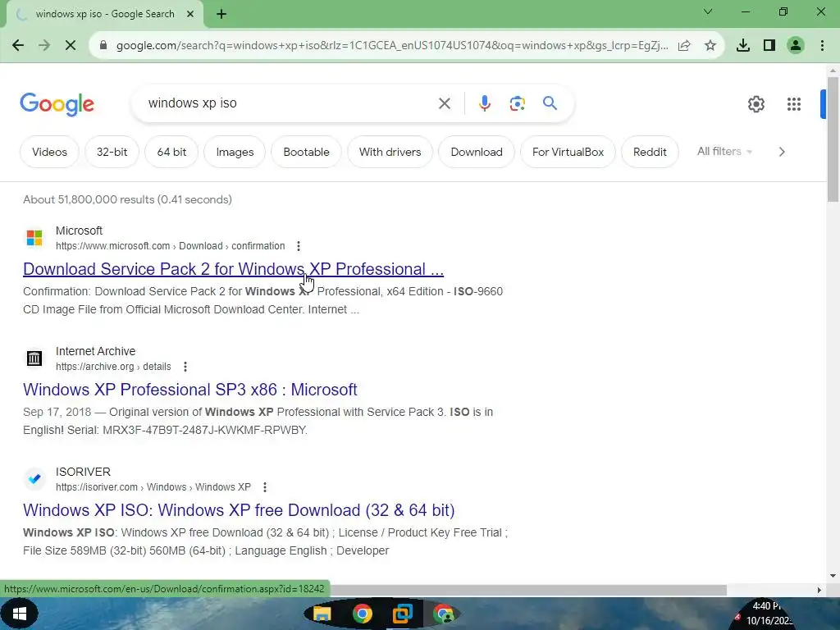Click the scrollbar down arrow

833,577
